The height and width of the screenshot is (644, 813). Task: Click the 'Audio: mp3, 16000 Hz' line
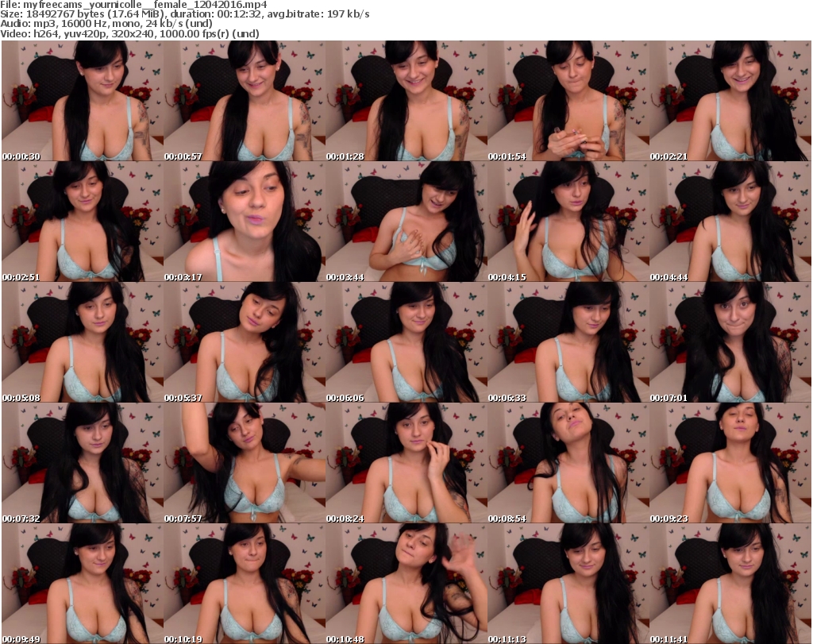click(106, 24)
